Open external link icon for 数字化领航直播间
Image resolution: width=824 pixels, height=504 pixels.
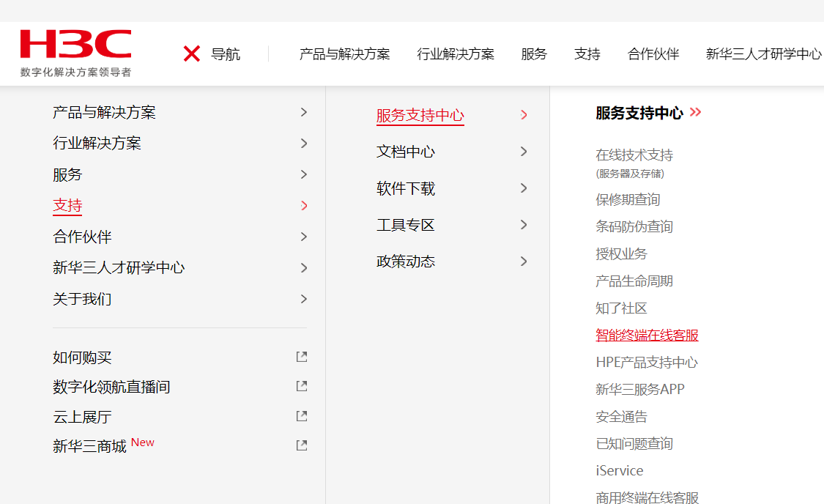tap(302, 386)
